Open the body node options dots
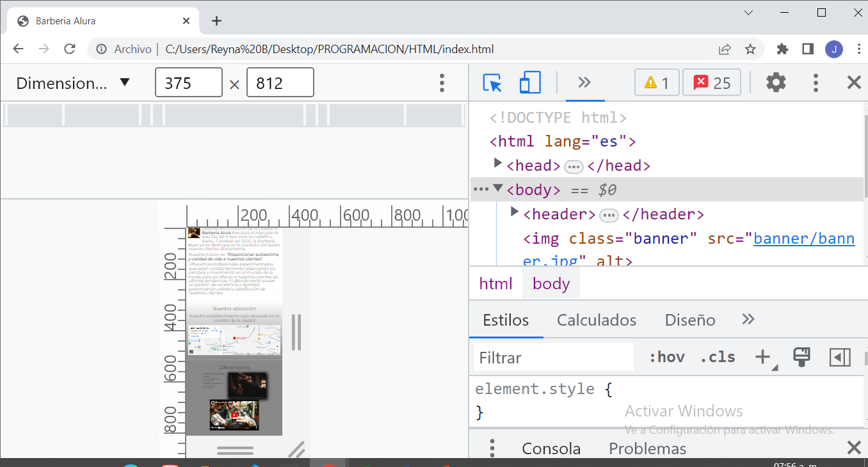Screen dimensions: 868x467 [479, 189]
